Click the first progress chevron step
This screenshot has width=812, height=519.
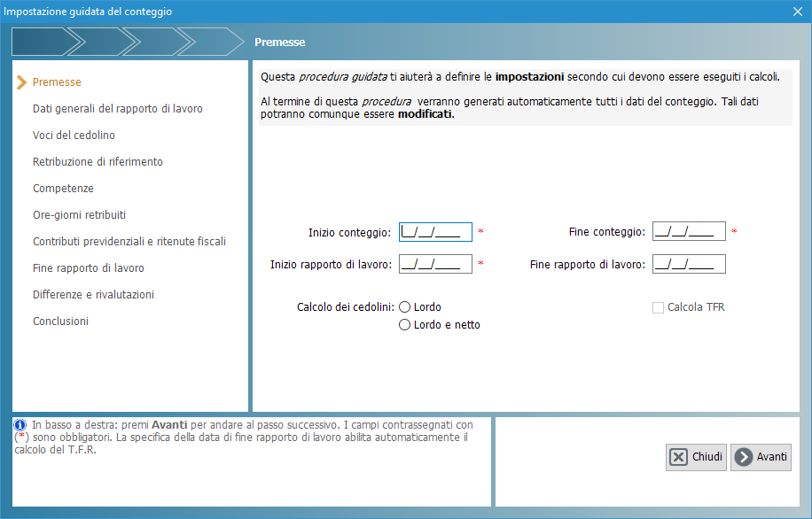(44, 42)
